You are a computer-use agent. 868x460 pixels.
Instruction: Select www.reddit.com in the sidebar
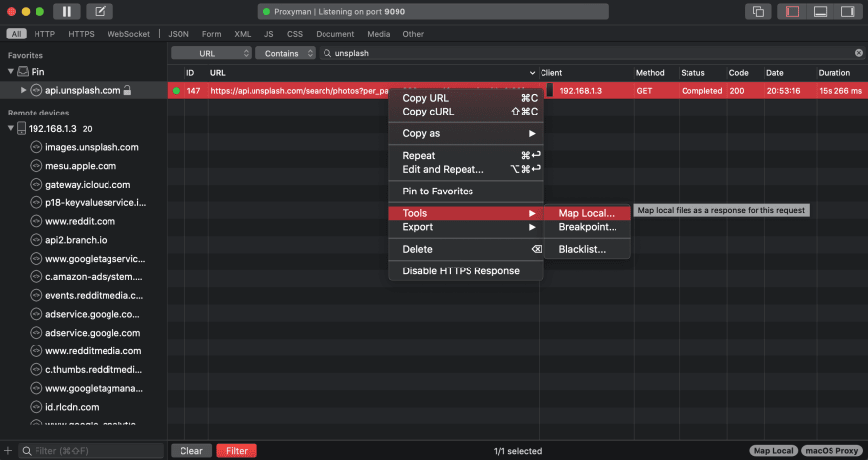point(80,221)
